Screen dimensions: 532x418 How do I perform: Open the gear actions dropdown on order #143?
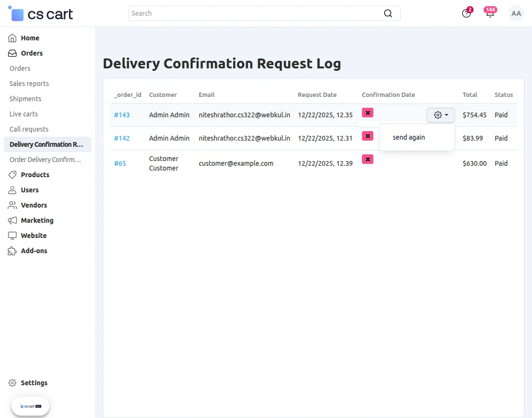(x=440, y=114)
